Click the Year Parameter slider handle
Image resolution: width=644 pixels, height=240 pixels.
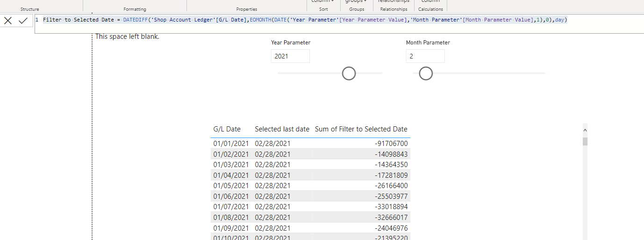coord(349,73)
